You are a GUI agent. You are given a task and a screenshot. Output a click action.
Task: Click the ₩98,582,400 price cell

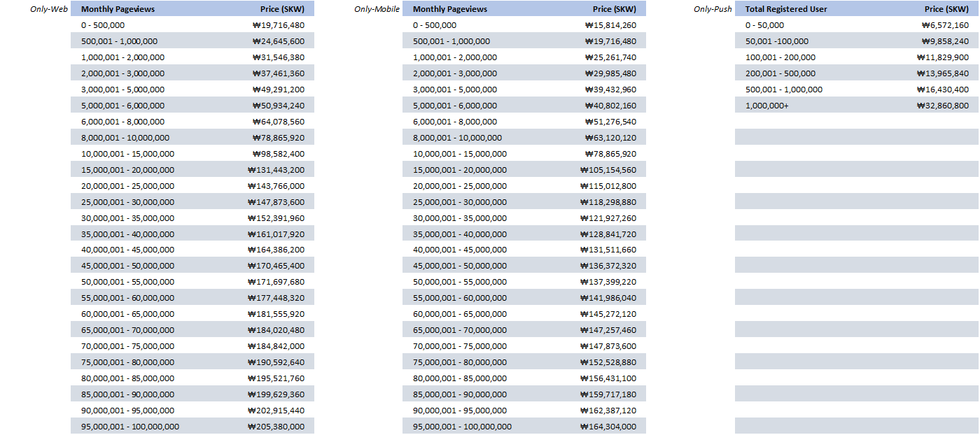(278, 154)
